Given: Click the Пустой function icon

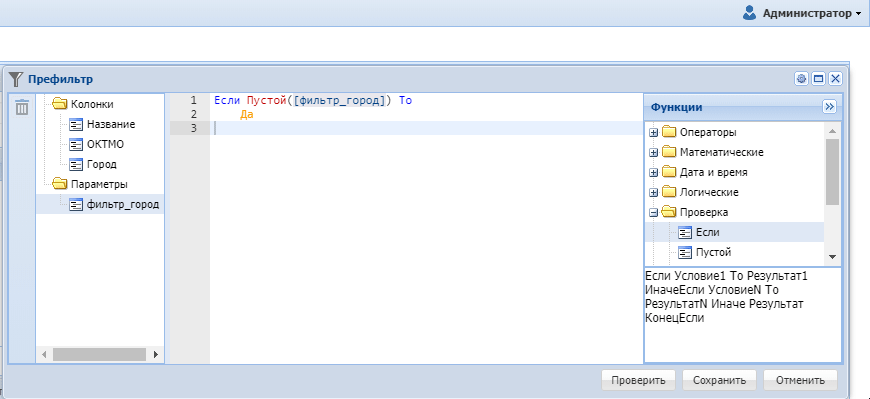Looking at the screenshot, I should coord(685,252).
